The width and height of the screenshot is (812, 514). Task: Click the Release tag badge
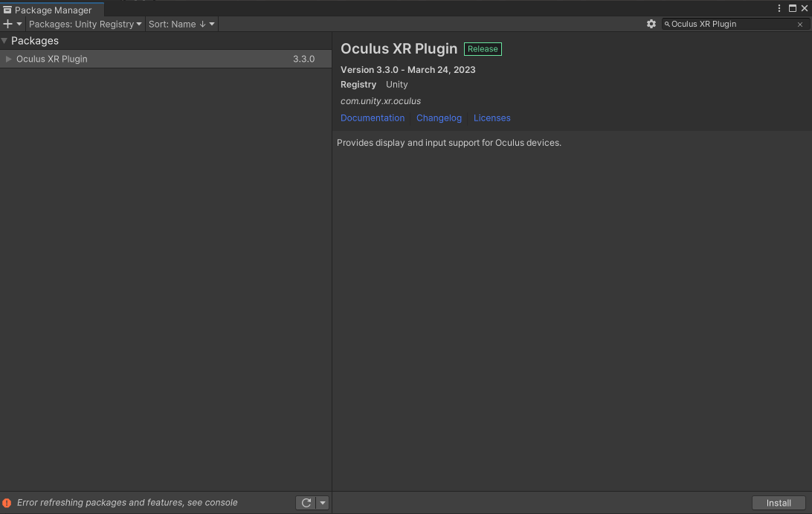tap(483, 48)
